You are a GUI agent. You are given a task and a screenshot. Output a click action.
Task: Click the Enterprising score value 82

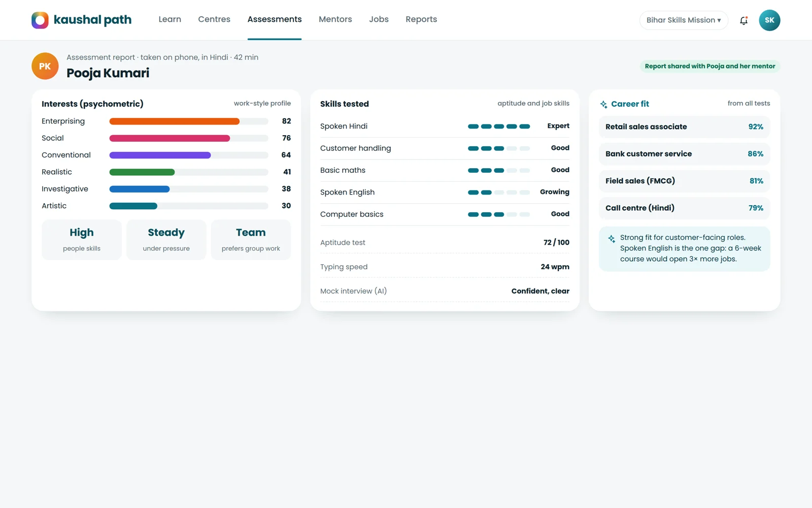[287, 121]
